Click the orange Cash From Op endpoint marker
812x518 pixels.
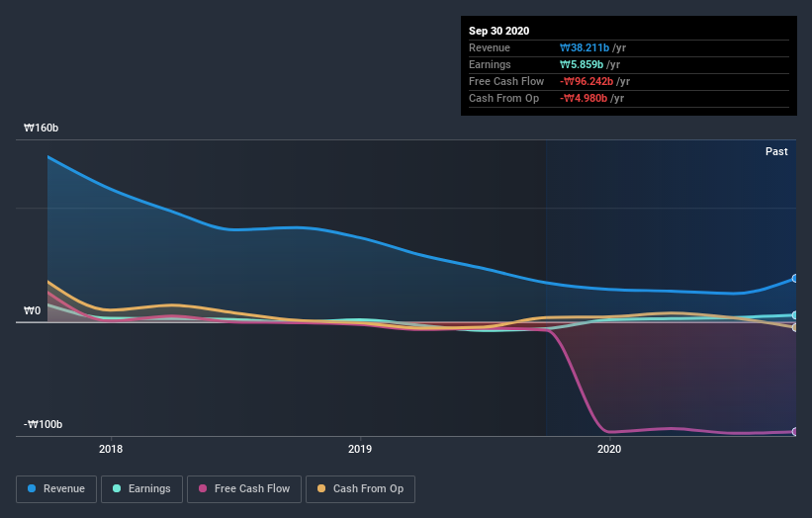(x=795, y=327)
